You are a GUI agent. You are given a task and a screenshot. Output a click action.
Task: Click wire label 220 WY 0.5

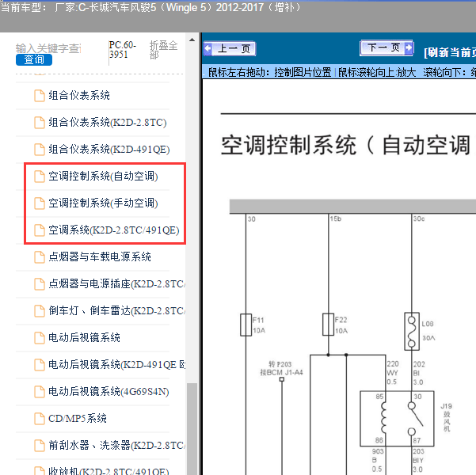393,373
